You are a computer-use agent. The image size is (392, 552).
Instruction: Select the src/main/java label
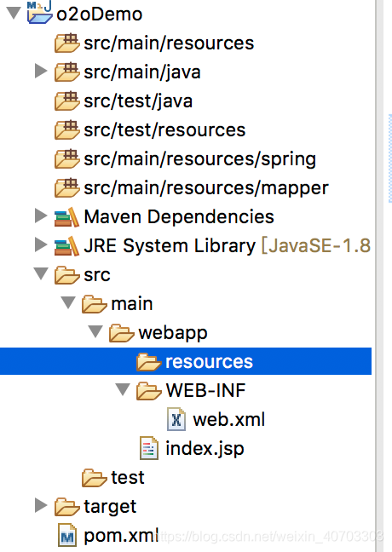coord(142,72)
